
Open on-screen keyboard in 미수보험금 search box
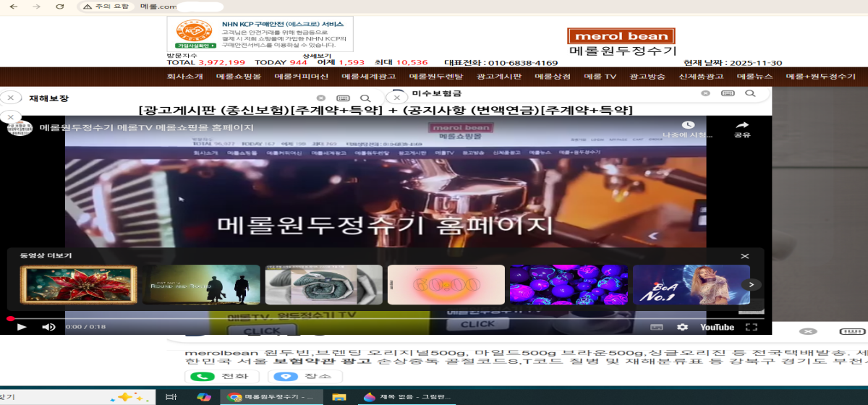[x=728, y=93]
